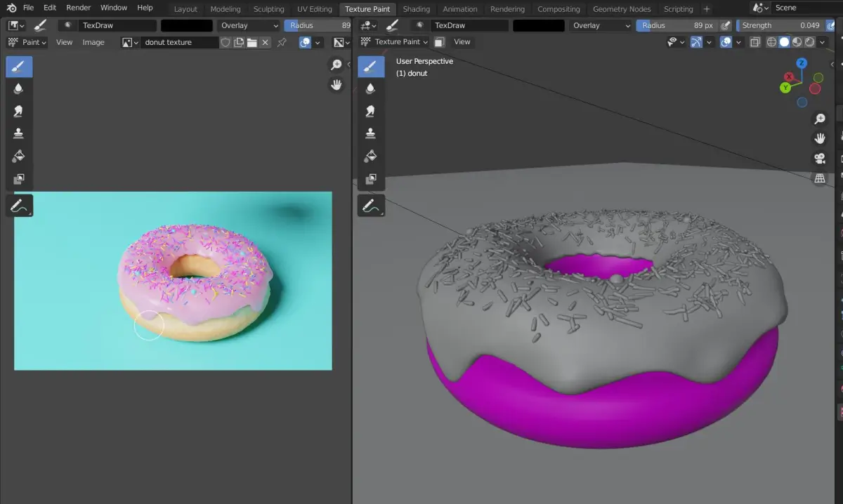Open the Paint mode selector dropdown
This screenshot has width=843, height=504.
point(28,42)
